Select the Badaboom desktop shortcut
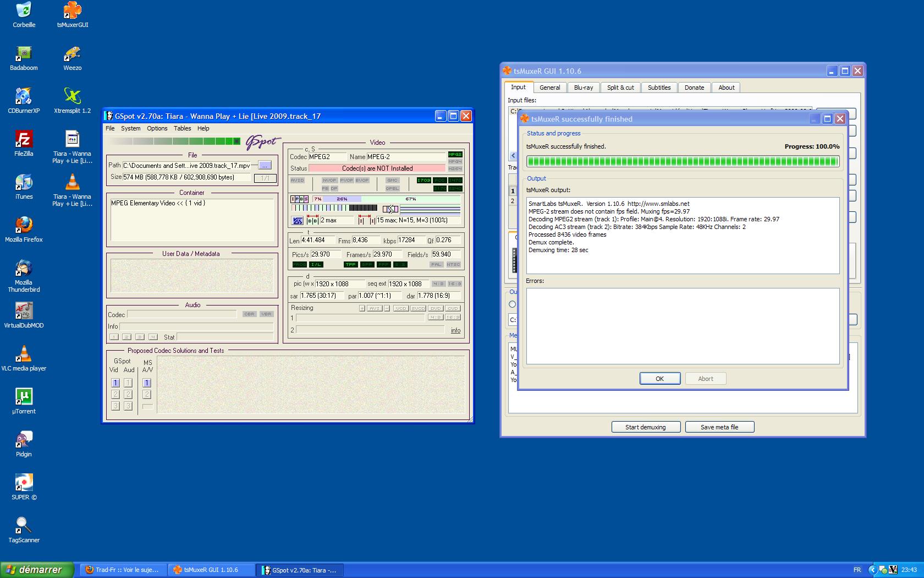The width and height of the screenshot is (924, 578). click(x=24, y=58)
